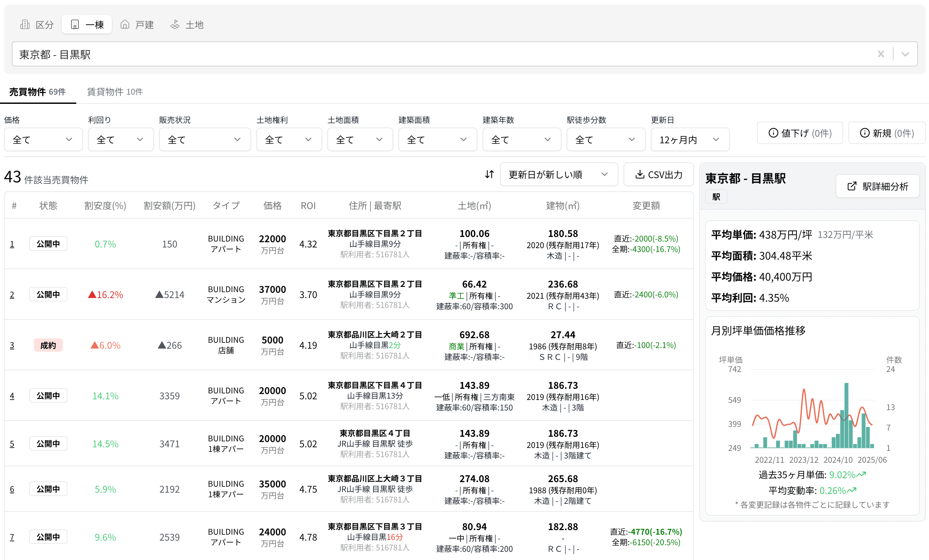Image resolution: width=929 pixels, height=560 pixels.
Task: Click the 16.2% discount value in row 2
Action: [x=105, y=295]
